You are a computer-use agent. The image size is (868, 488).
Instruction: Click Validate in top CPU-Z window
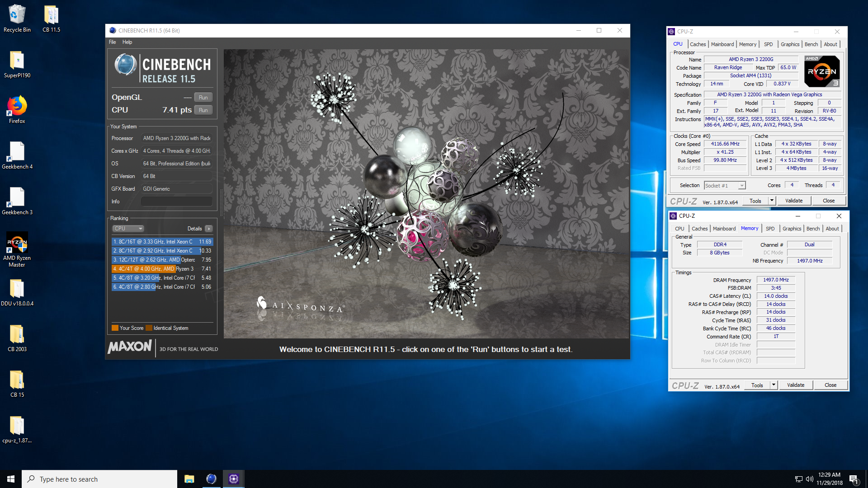(794, 201)
